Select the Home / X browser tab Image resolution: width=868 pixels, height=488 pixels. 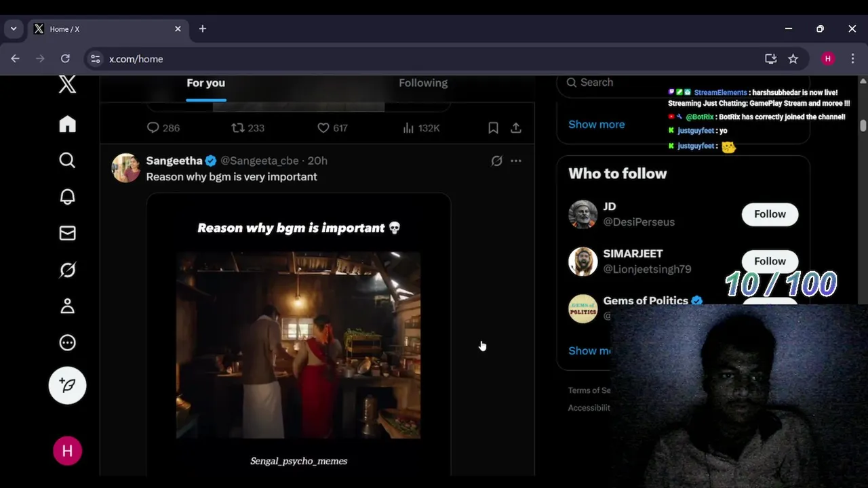[108, 29]
